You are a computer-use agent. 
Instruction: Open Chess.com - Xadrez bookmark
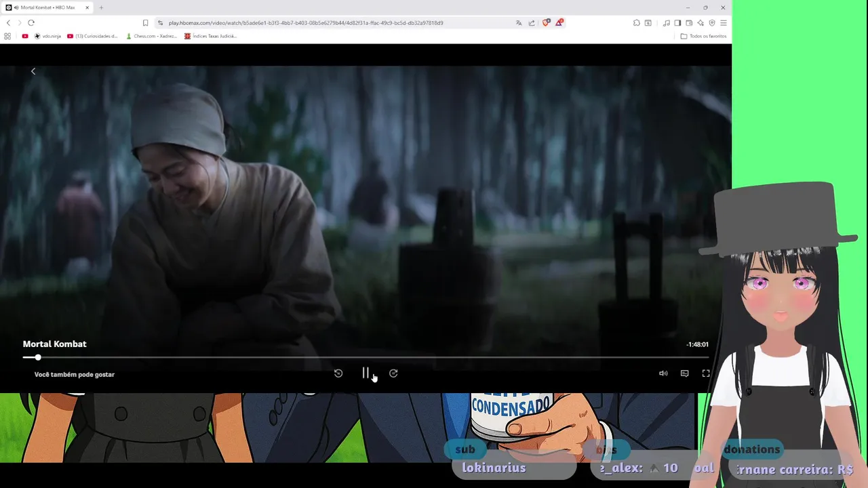pos(151,36)
